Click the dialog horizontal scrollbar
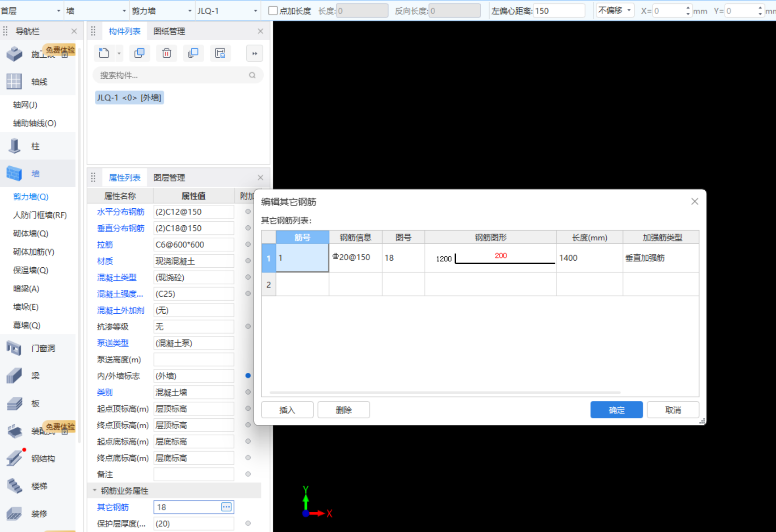This screenshot has width=776, height=532. (x=445, y=392)
